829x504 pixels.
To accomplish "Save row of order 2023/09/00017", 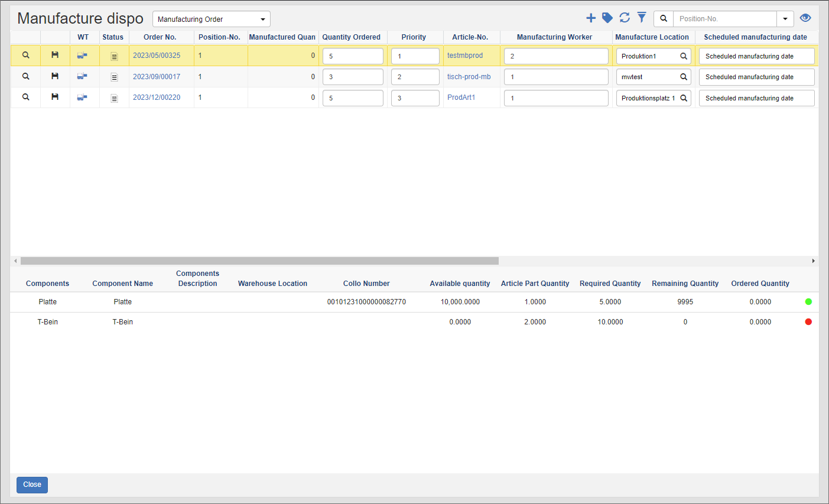I will point(55,76).
